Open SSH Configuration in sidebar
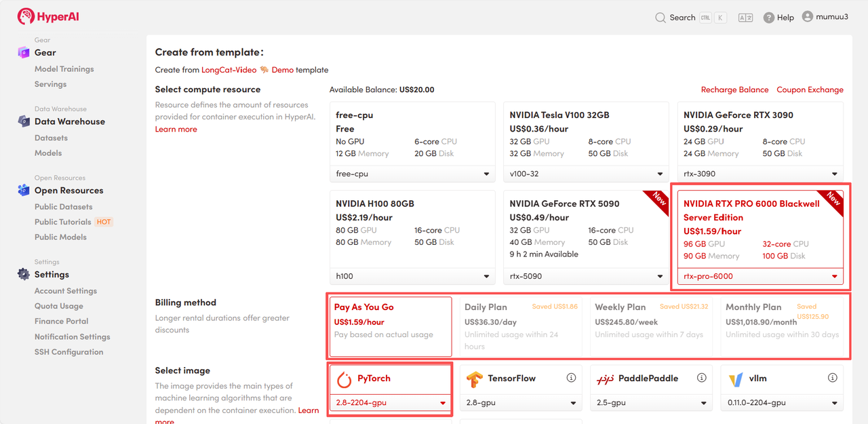This screenshot has height=424, width=868. [x=69, y=352]
